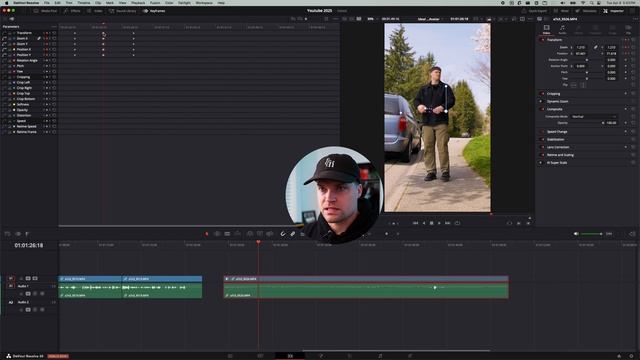Toggle loop playback button
Image resolution: width=640 pixels, height=360 pixels.
coord(458,223)
